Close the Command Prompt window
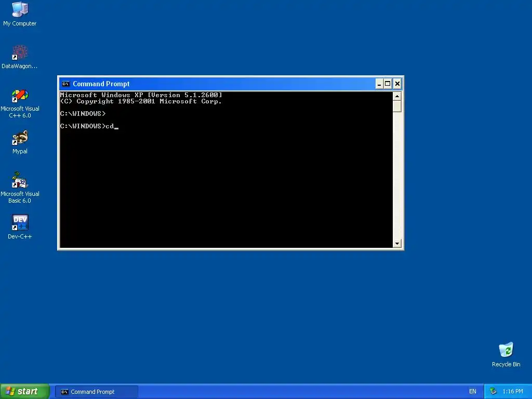Image resolution: width=532 pixels, height=399 pixels. point(397,84)
